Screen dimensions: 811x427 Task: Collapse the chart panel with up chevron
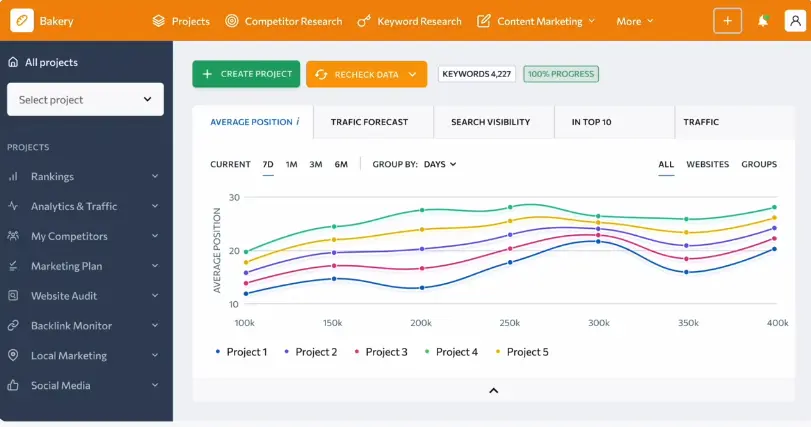click(x=493, y=390)
